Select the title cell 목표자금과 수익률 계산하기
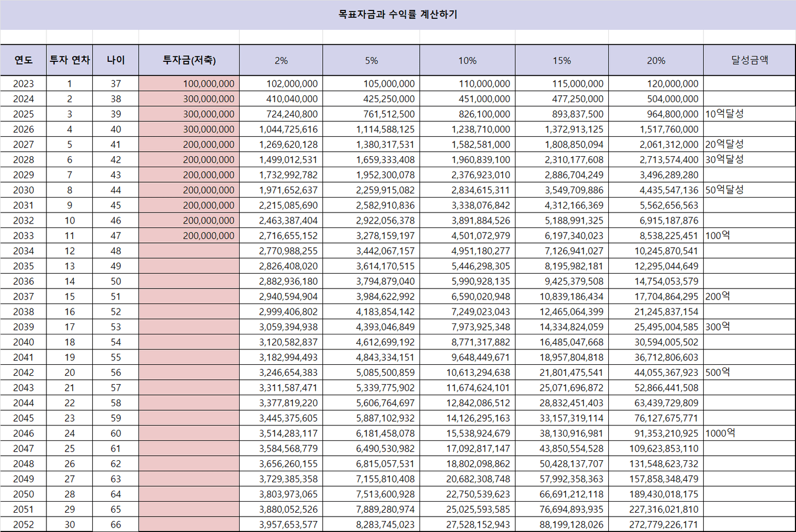Screen dimensions: 796x532 click(x=397, y=14)
